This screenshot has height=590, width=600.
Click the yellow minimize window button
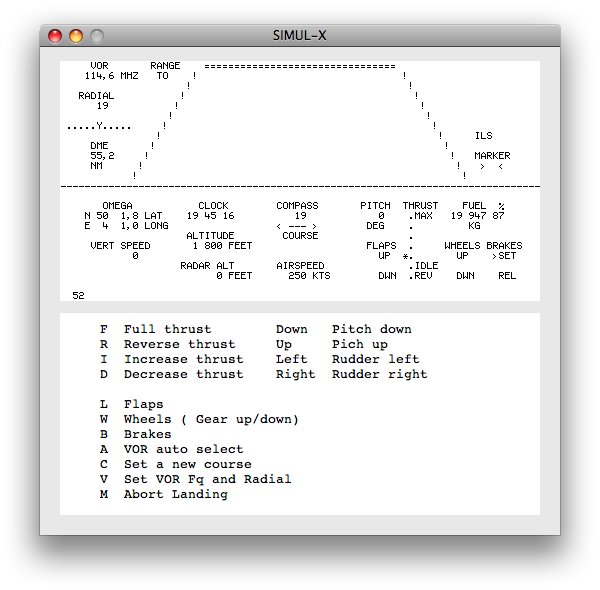click(x=76, y=36)
